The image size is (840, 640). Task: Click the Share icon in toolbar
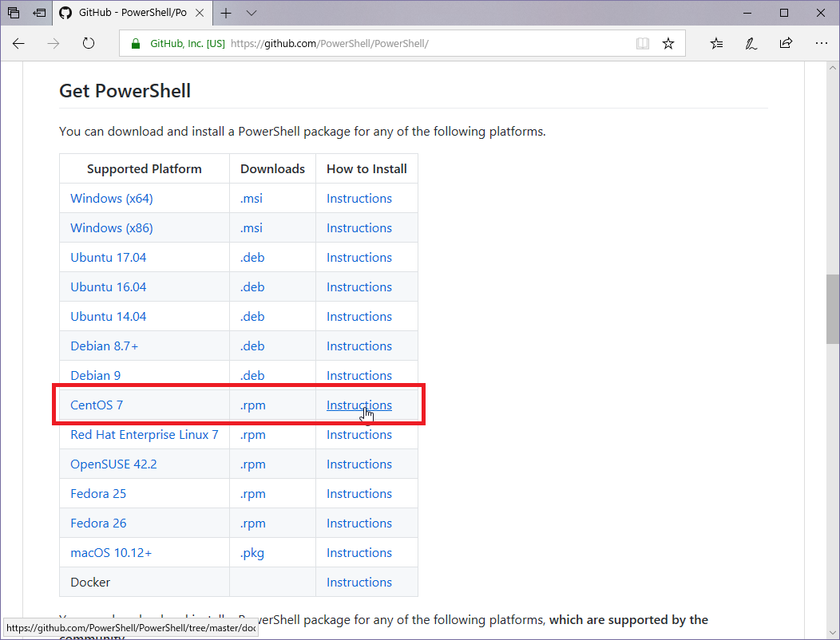coord(786,43)
